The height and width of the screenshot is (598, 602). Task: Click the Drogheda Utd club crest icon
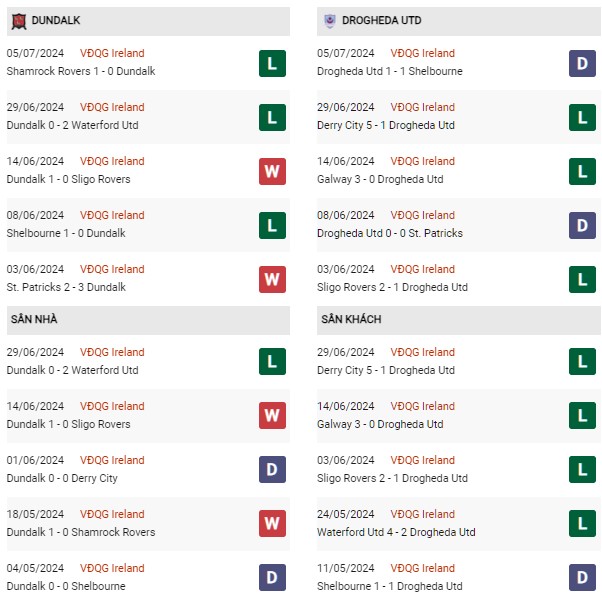331,19
